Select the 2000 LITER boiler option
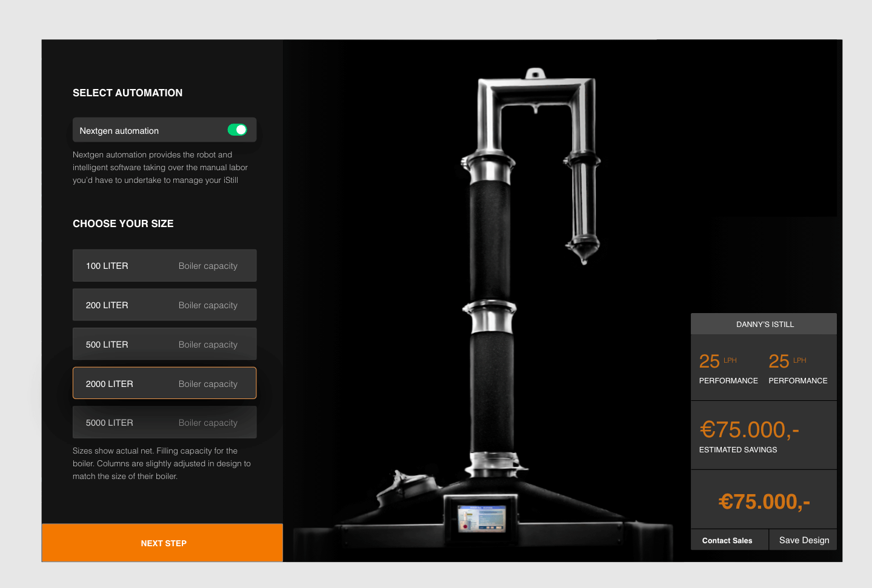The image size is (872, 588). [164, 383]
